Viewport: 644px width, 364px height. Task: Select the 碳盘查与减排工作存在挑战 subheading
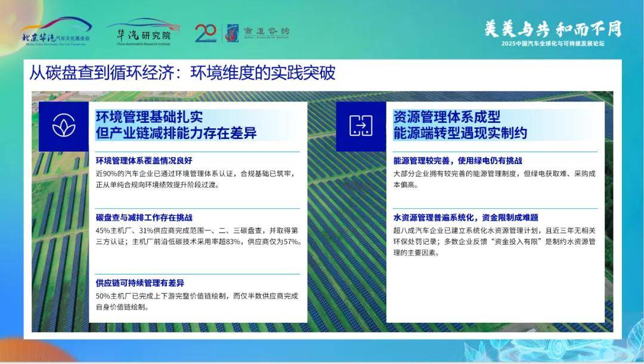tap(144, 217)
